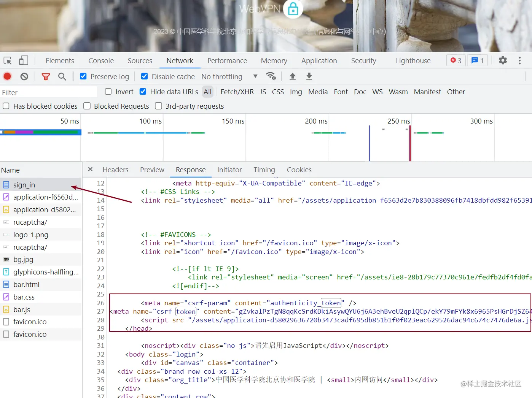Show the request Cookies tab
Image resolution: width=532 pixels, height=398 pixels.
tap(299, 170)
